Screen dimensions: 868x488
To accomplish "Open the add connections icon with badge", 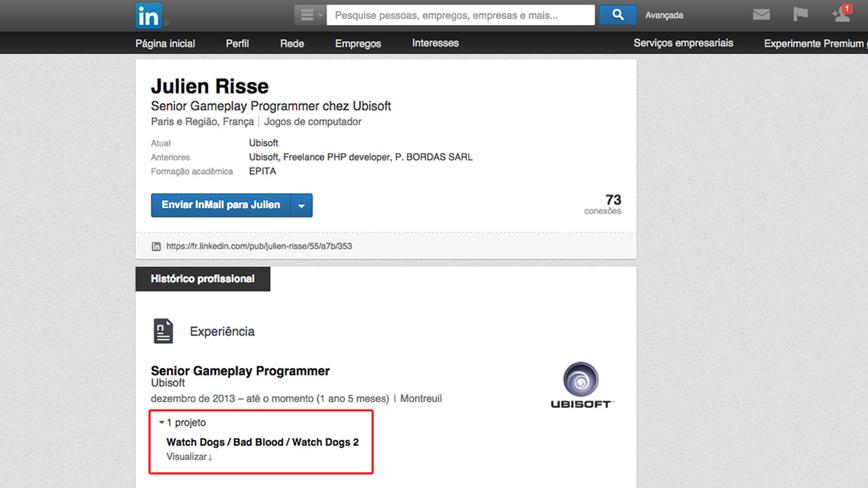I will pos(841,14).
